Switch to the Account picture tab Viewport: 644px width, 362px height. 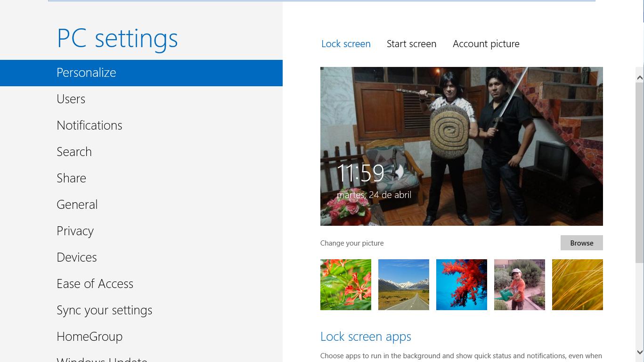pyautogui.click(x=486, y=44)
